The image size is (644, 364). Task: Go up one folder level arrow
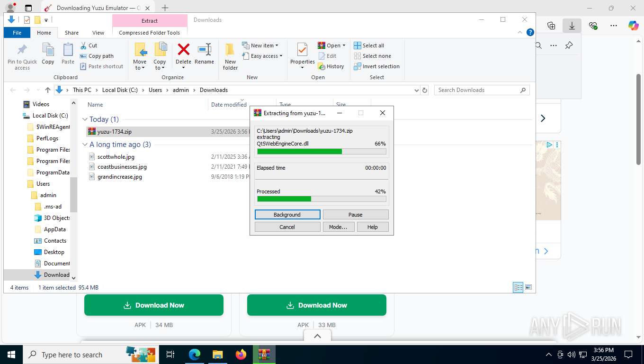click(47, 90)
